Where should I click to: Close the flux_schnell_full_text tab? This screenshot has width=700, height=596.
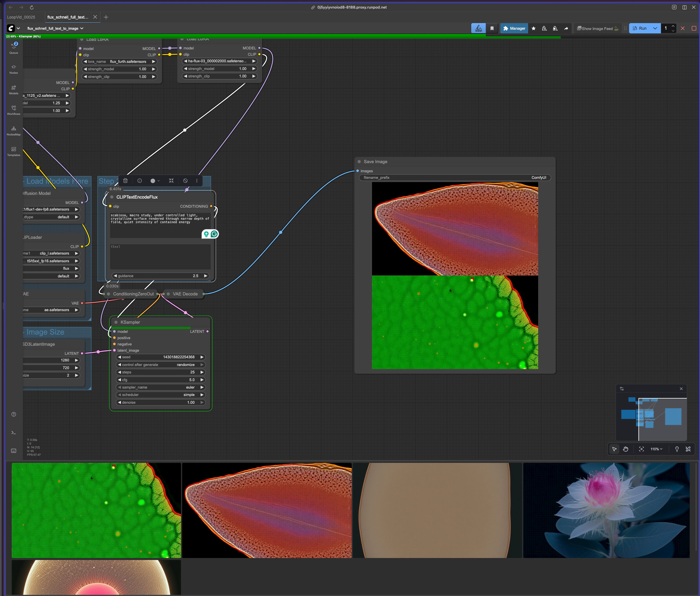95,17
